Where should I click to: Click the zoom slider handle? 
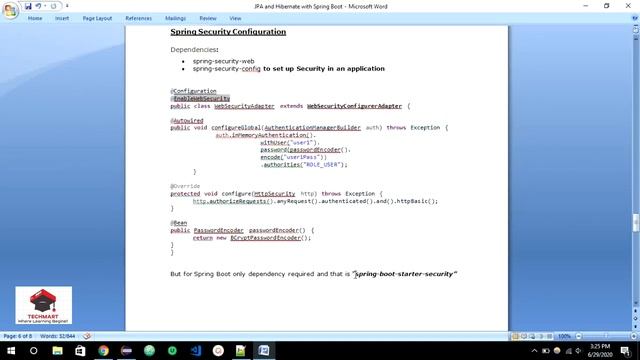click(606, 336)
